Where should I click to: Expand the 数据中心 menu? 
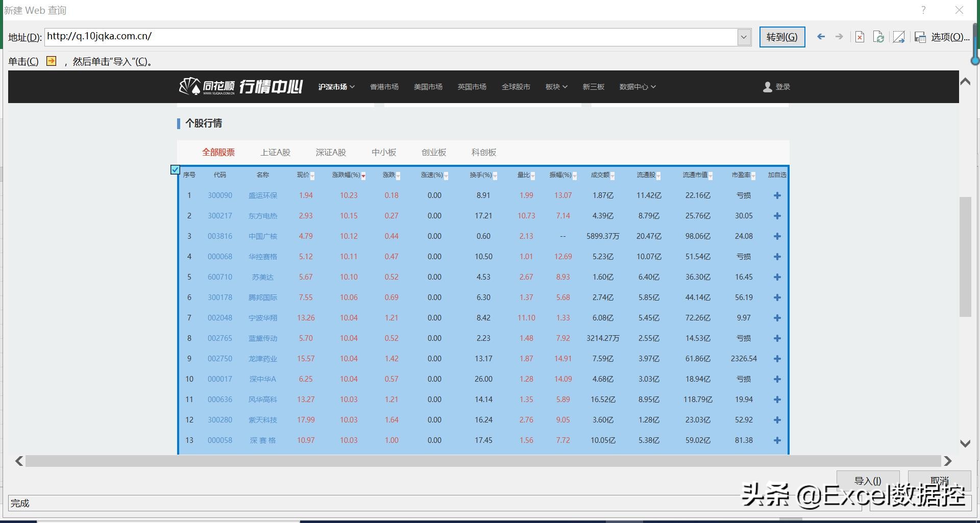click(638, 87)
